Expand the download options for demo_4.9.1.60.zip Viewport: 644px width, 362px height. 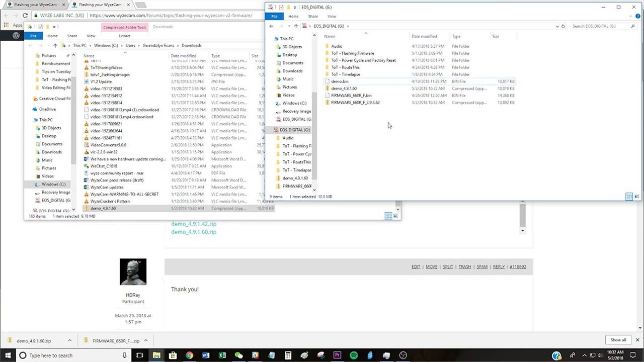pyautogui.click(x=69, y=340)
